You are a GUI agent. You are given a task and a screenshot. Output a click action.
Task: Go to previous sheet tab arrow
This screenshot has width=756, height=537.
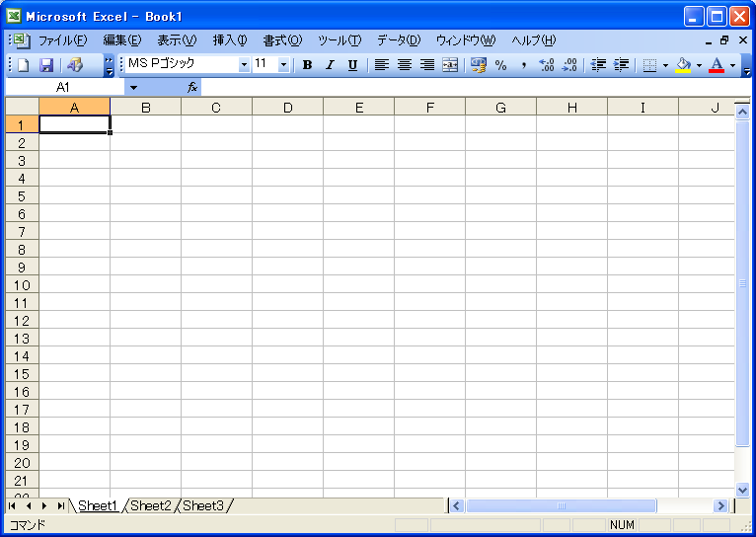pos(29,505)
